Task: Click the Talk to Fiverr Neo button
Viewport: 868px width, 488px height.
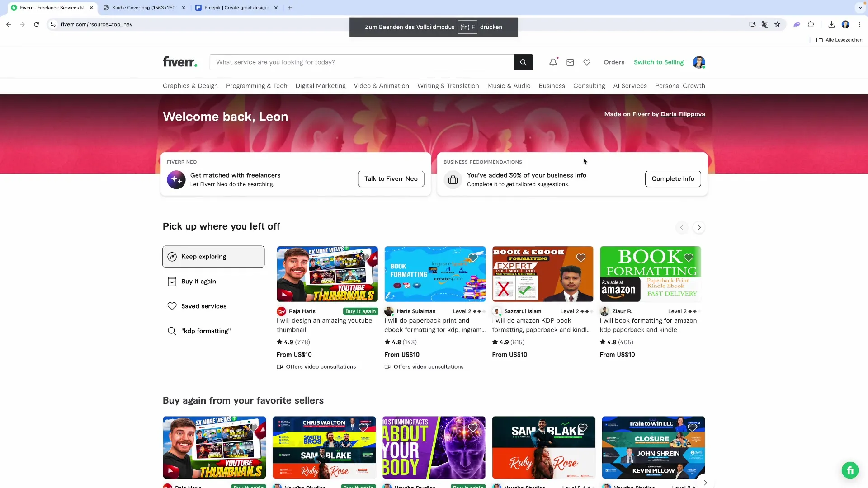Action: [x=391, y=179]
